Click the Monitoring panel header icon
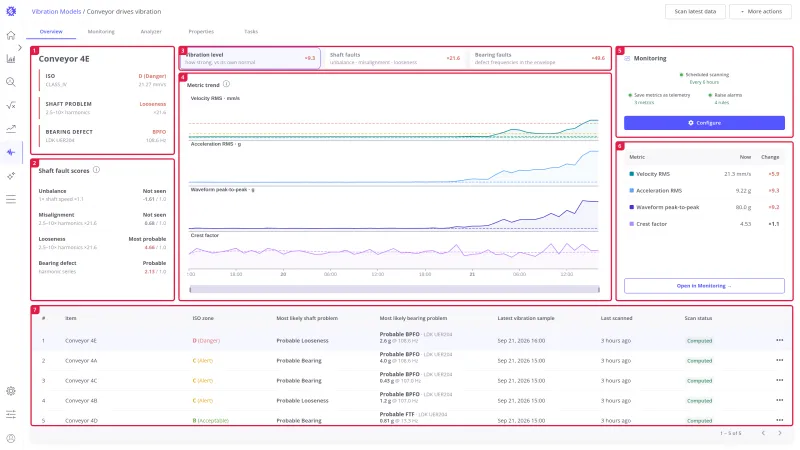 coord(627,58)
